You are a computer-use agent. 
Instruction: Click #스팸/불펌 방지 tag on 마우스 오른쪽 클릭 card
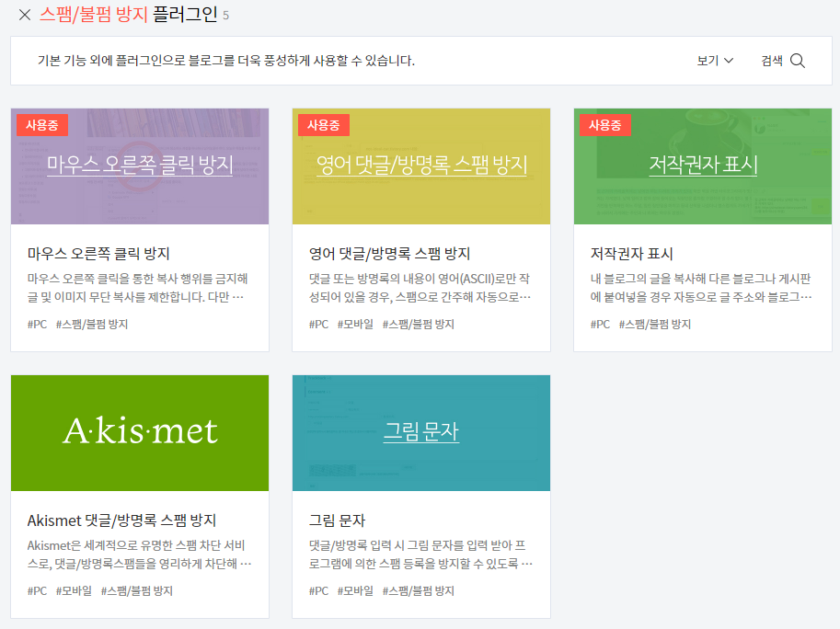(92, 324)
